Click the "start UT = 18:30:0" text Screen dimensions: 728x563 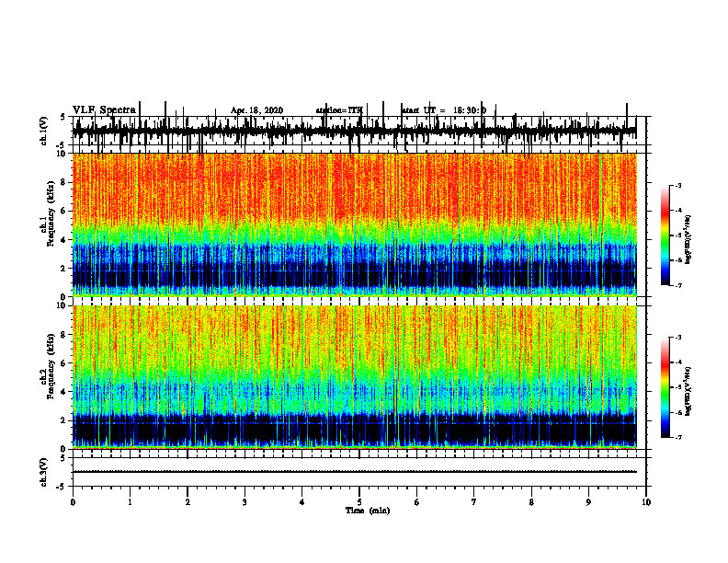point(444,110)
